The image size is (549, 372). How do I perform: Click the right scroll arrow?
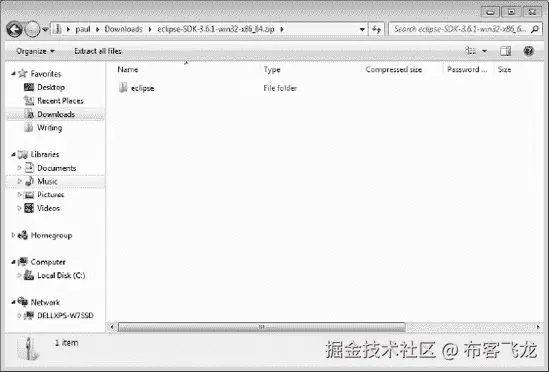point(538,327)
